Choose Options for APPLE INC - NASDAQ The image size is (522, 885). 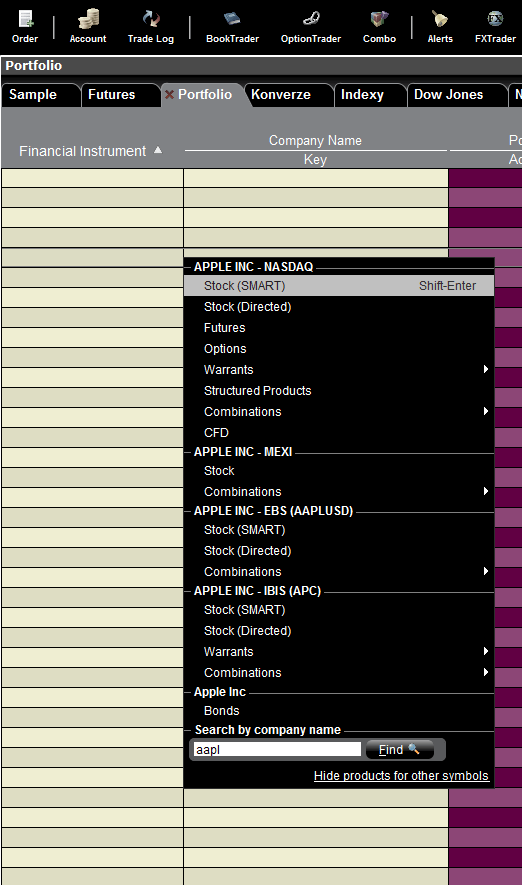coord(339,348)
